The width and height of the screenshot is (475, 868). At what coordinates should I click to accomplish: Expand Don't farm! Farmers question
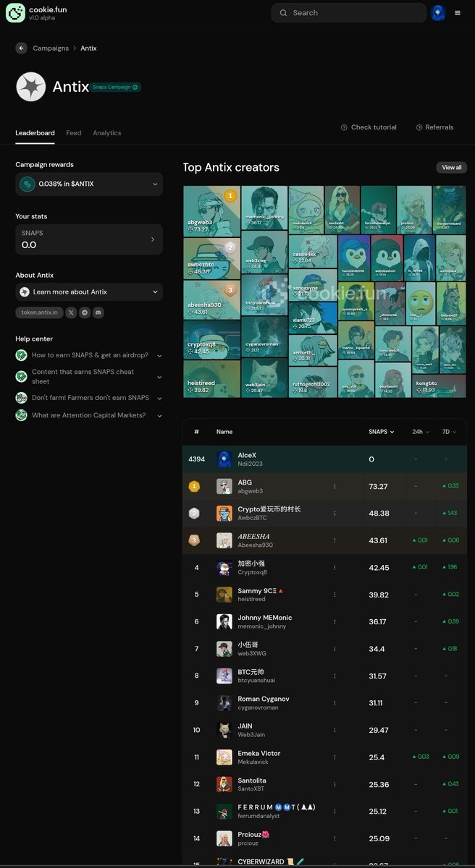tap(89, 398)
